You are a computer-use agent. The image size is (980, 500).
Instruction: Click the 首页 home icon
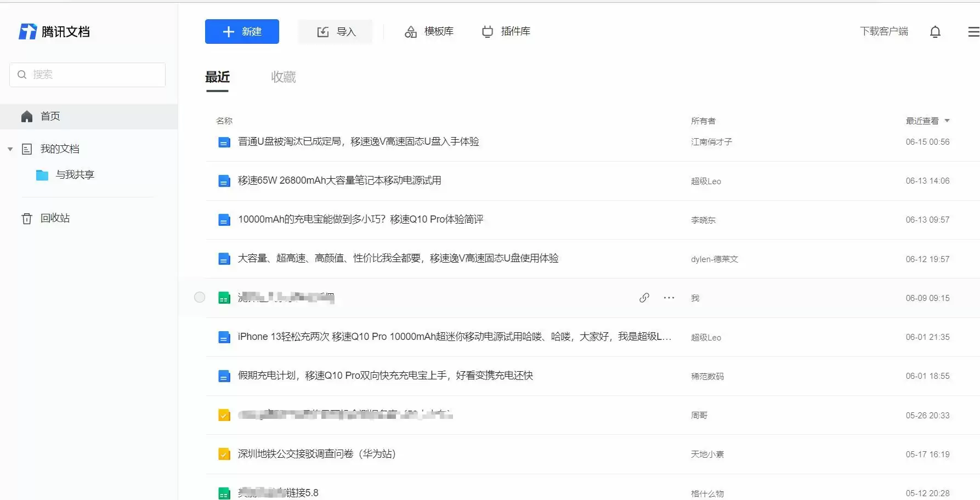click(x=26, y=116)
